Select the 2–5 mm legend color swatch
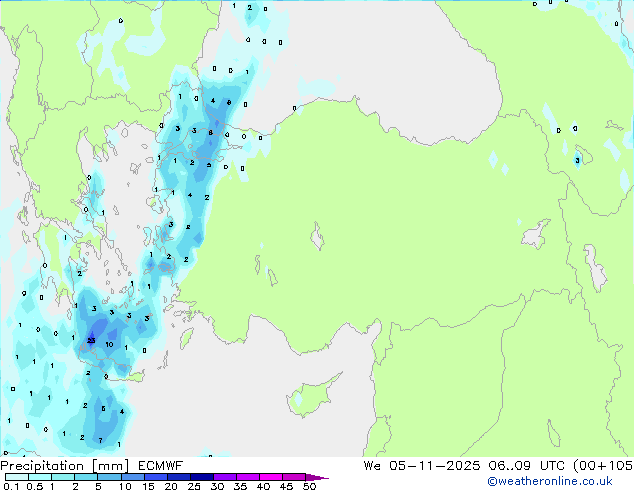 click(x=86, y=477)
